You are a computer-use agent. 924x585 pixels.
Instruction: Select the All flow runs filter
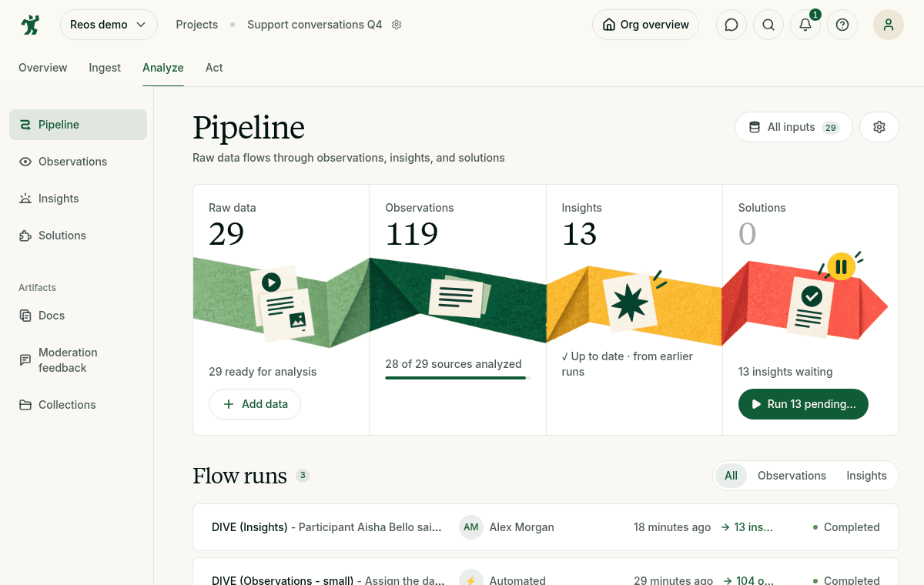tap(731, 476)
